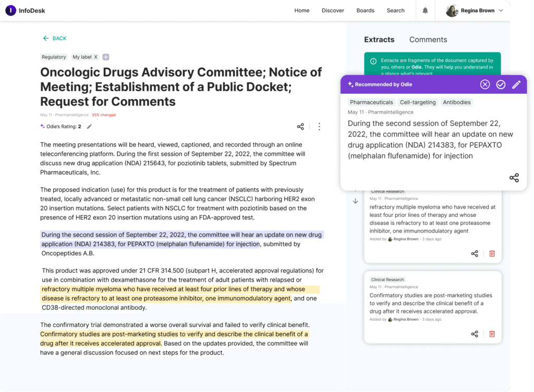Screen dimensions: 534x392
Task: Click the Cell-targeting tag
Action: 418,102
